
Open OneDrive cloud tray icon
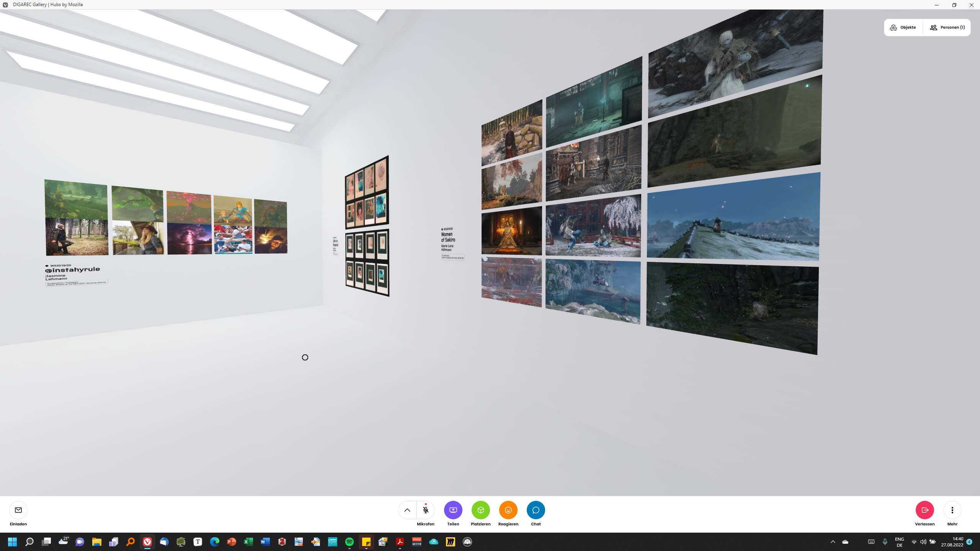tap(845, 542)
